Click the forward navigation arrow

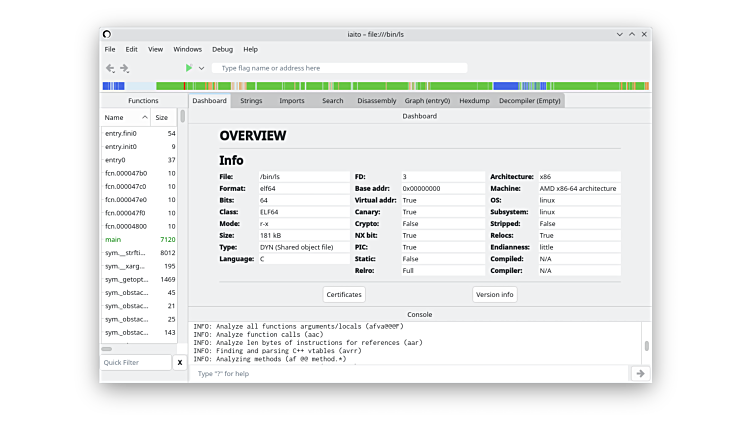125,68
